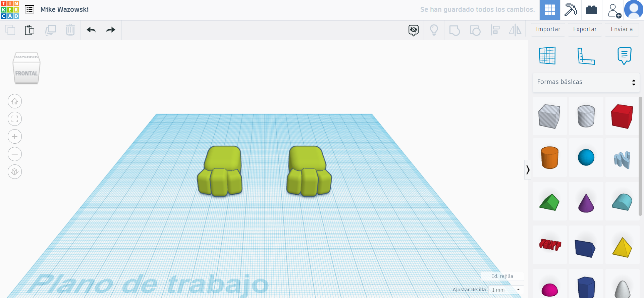644x298 pixels.
Task: Group the selected shapes
Action: coord(454,30)
